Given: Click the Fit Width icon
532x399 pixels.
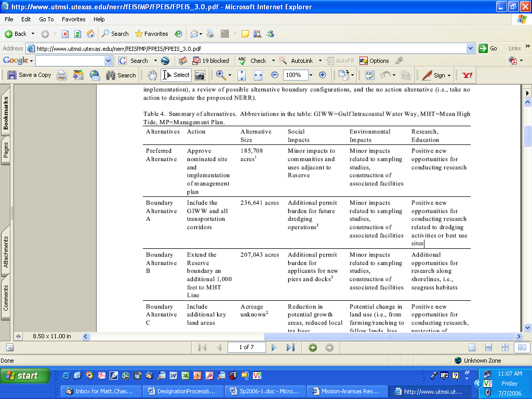Looking at the screenshot, I should tap(258, 75).
